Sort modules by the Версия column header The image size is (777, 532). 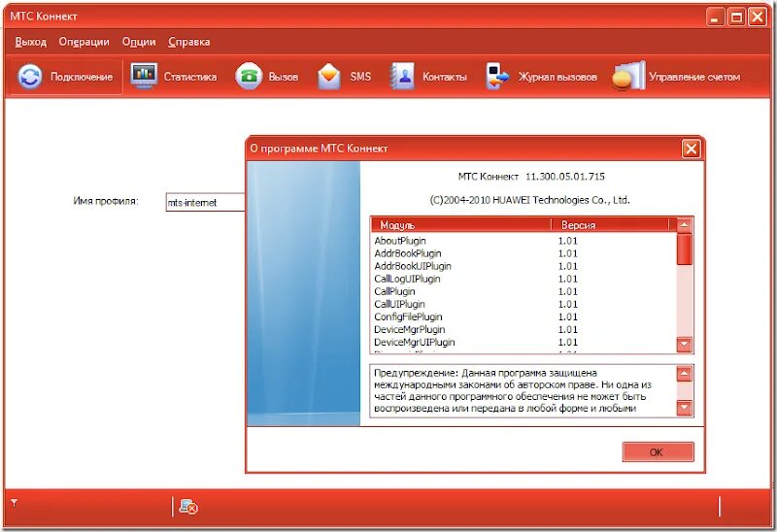tap(610, 225)
